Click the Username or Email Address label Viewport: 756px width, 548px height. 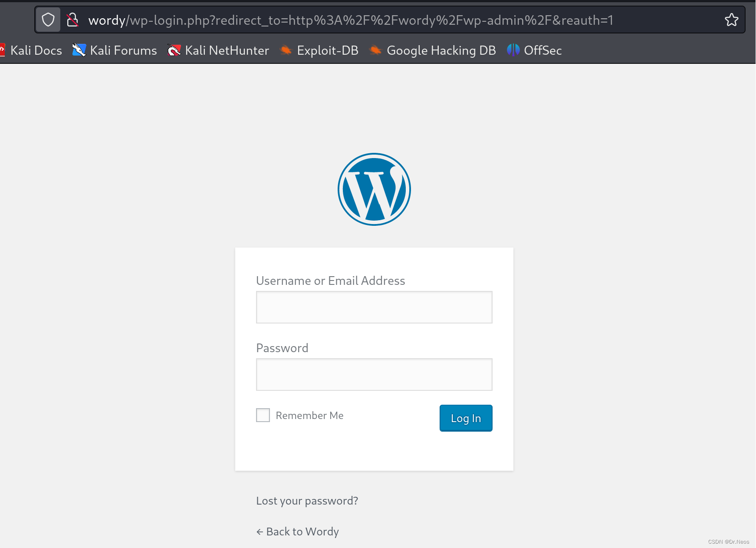[x=331, y=281]
